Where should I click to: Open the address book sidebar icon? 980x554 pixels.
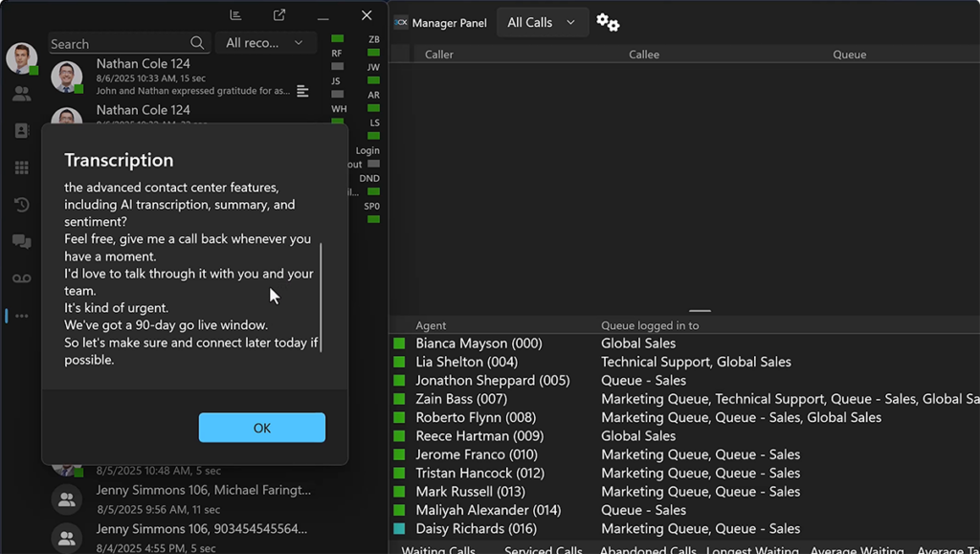click(21, 131)
